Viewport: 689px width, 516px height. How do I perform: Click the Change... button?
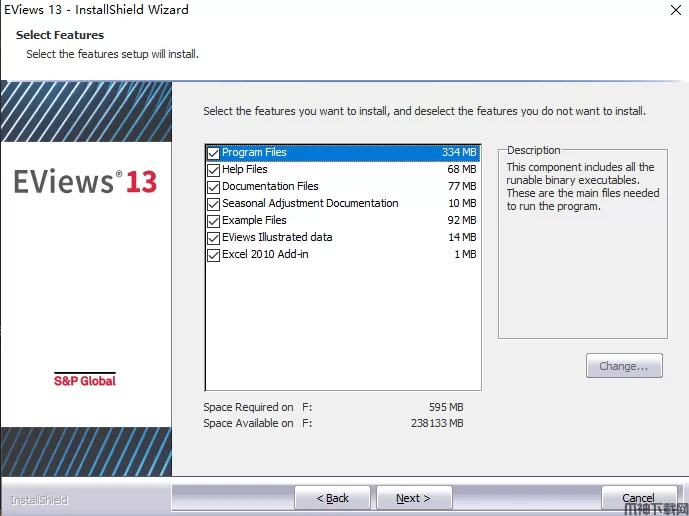(x=624, y=366)
